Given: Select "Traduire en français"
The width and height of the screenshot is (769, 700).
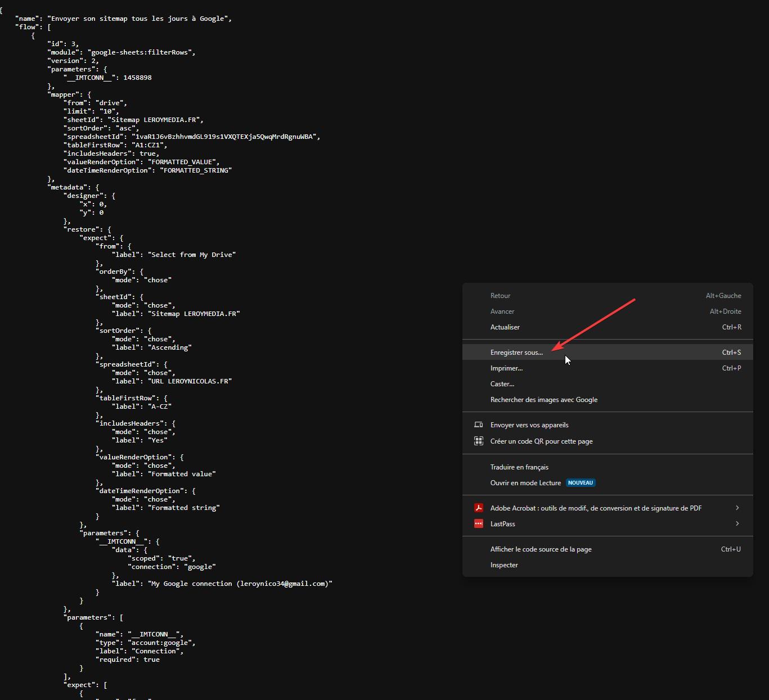Looking at the screenshot, I should [608, 467].
